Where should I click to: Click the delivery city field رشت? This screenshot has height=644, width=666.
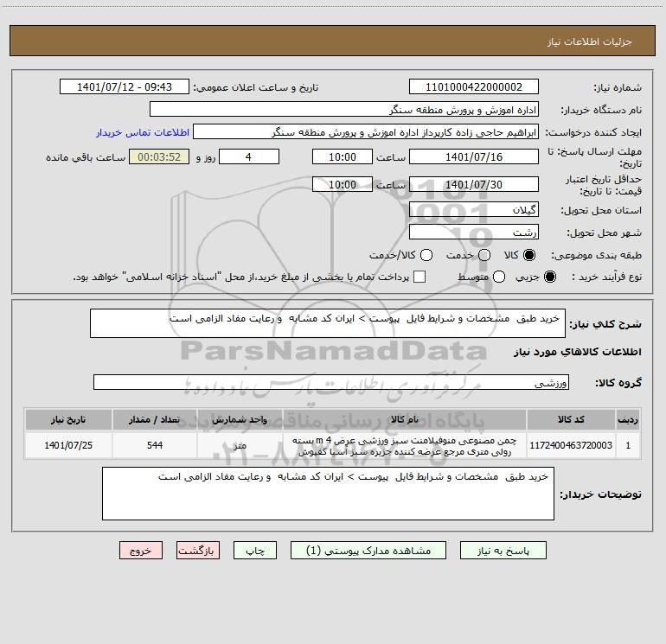pos(474,233)
